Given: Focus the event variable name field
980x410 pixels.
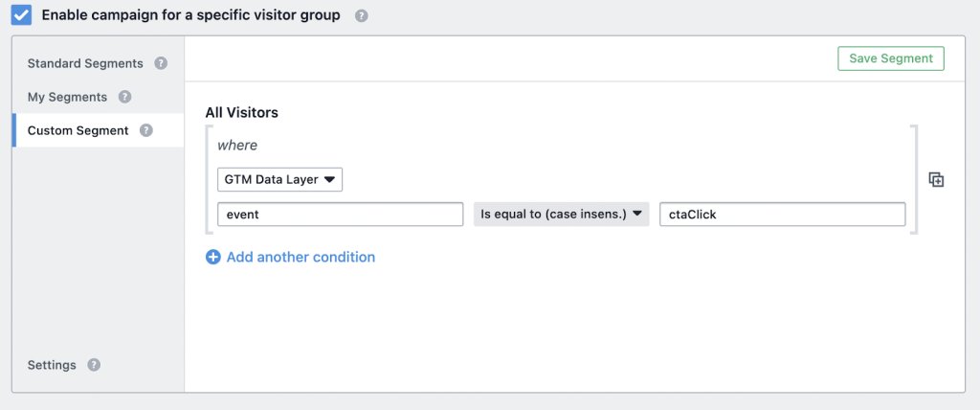Looking at the screenshot, I should click(340, 215).
